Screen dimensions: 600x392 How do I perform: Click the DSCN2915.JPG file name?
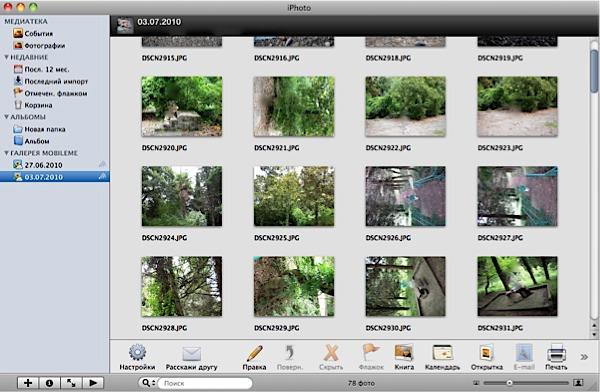(164, 58)
